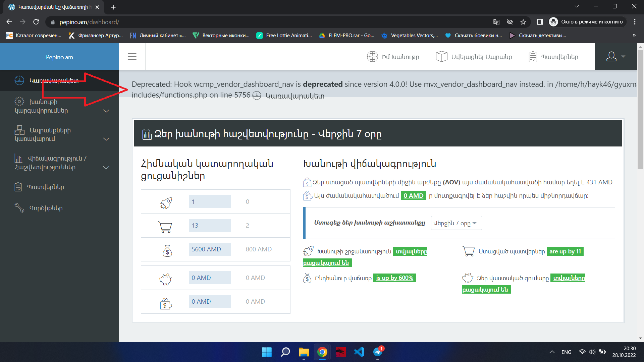Click the '0 AMD' green badge
The image size is (644, 362).
[413, 196]
